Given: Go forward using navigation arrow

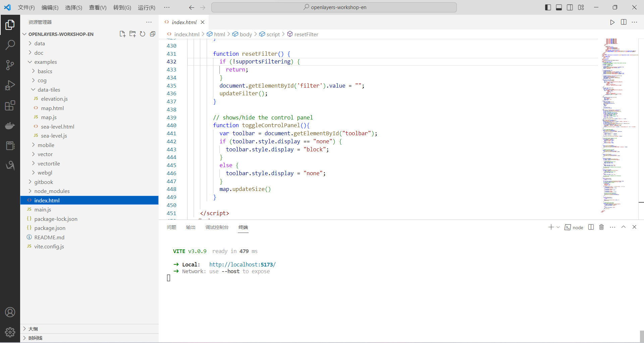Looking at the screenshot, I should coord(203,7).
